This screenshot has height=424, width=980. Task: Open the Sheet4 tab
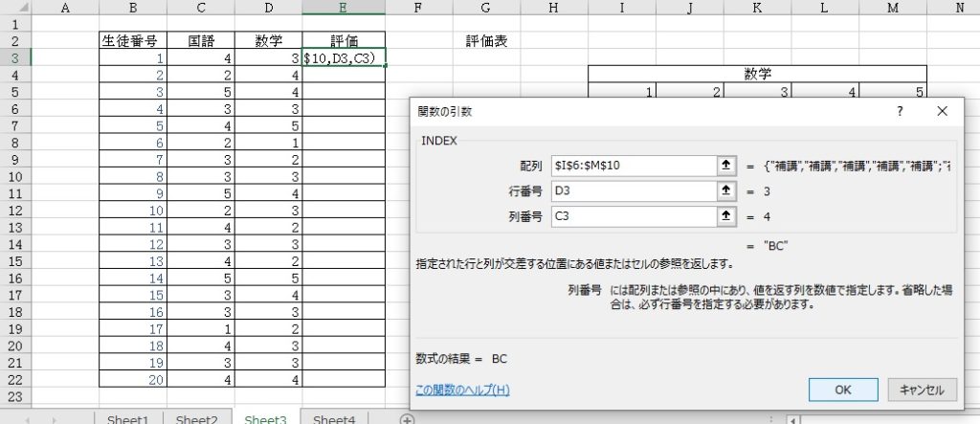tap(334, 419)
